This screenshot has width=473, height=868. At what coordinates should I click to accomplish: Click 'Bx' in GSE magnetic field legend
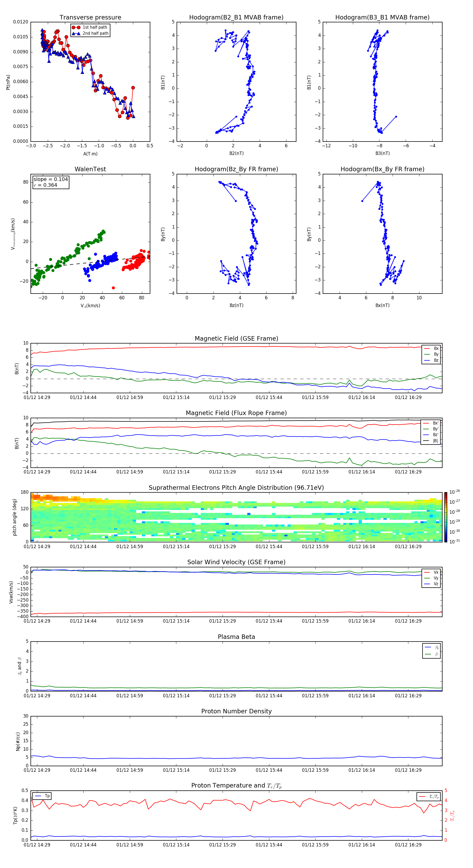pos(431,349)
